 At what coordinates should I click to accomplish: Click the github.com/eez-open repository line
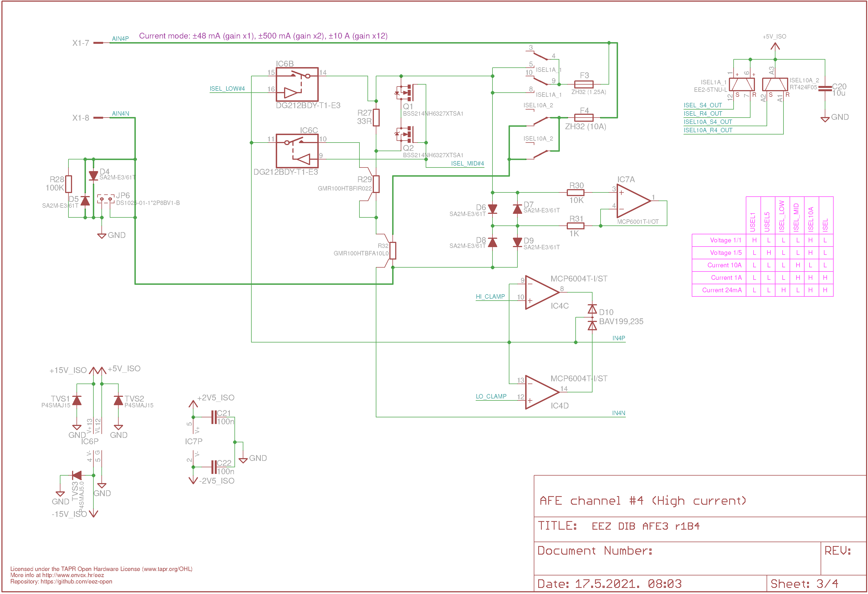(x=61, y=581)
